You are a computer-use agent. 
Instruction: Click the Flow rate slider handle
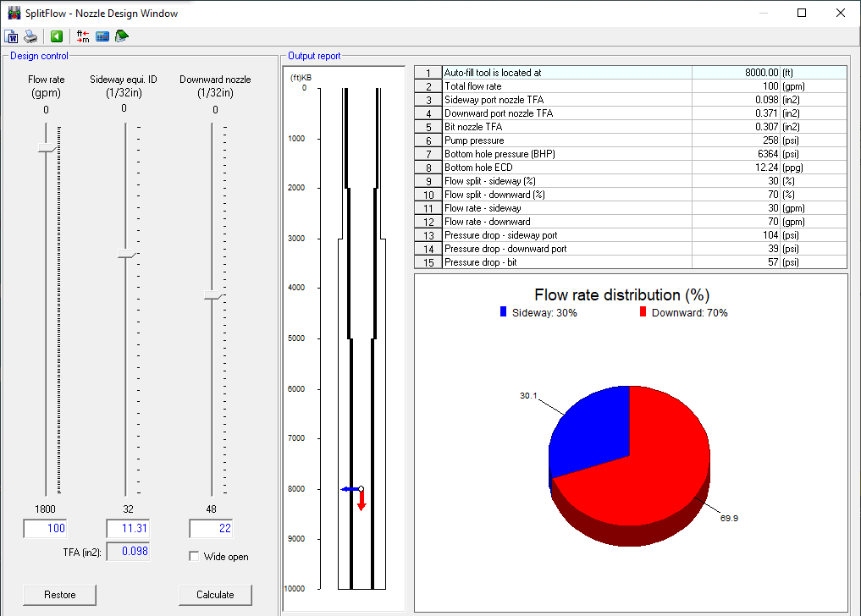(46, 149)
